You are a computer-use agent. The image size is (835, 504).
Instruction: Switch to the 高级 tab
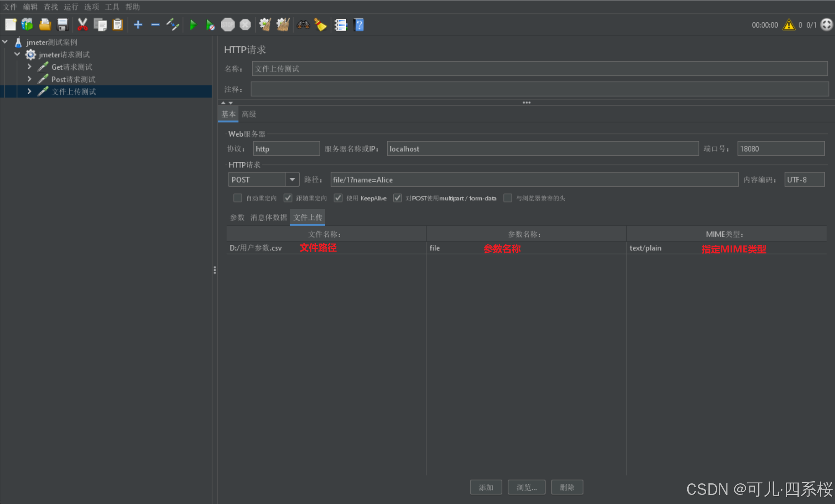(x=249, y=114)
